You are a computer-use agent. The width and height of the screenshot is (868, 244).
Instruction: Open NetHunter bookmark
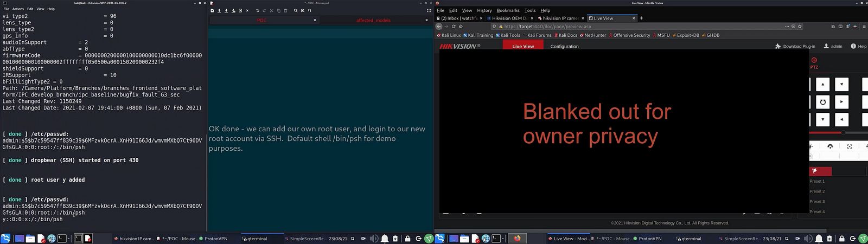pos(593,35)
